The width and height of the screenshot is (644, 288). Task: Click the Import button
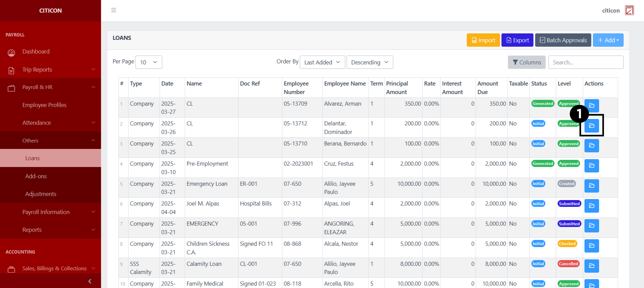[483, 40]
